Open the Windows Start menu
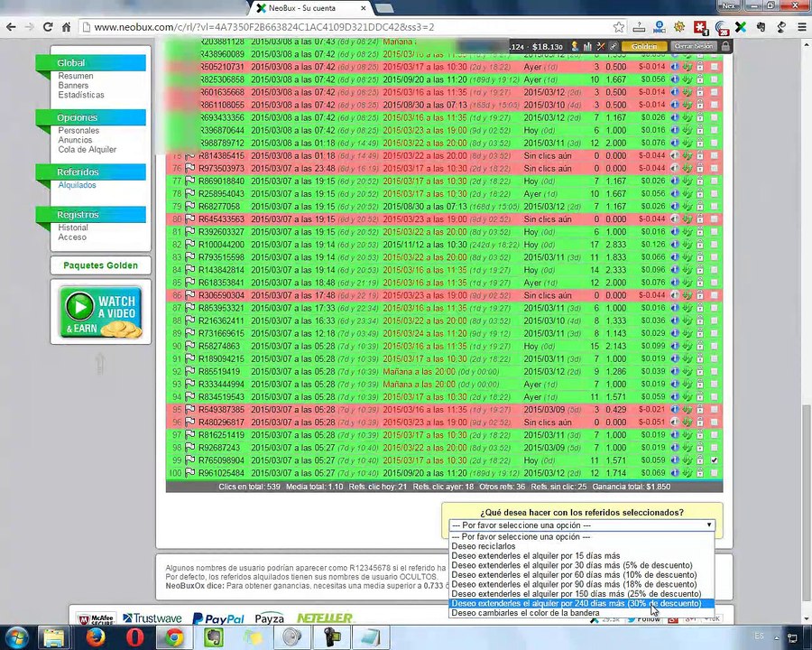812x650 pixels. 16,637
